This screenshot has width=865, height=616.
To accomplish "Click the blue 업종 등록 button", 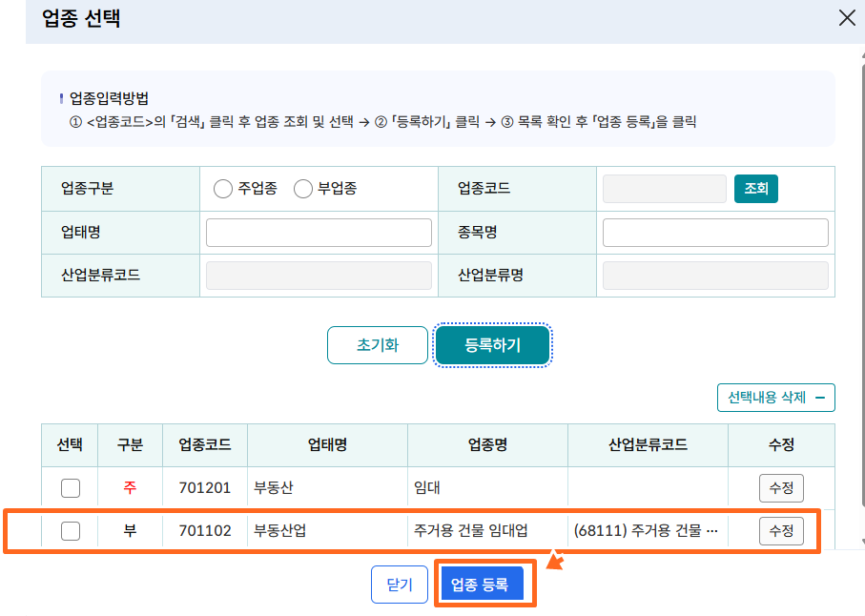I will [484, 584].
